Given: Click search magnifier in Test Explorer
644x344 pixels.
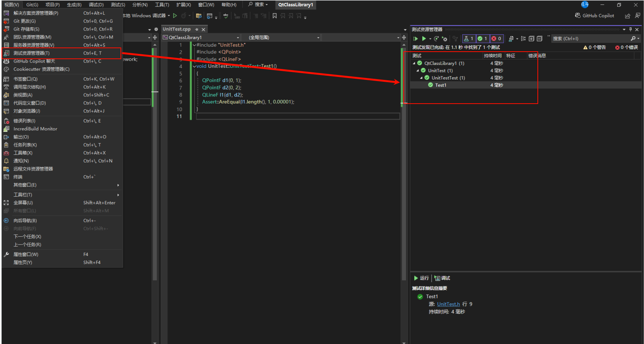Looking at the screenshot, I should (x=633, y=39).
